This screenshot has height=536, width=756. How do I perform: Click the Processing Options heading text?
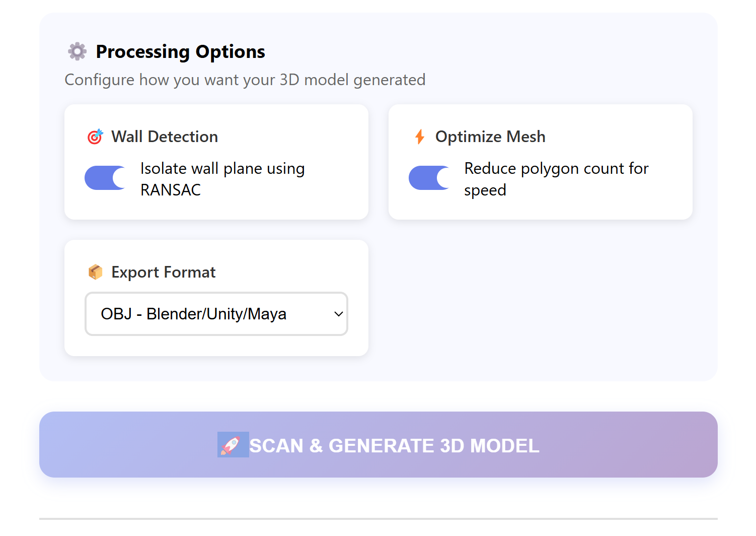coord(180,51)
